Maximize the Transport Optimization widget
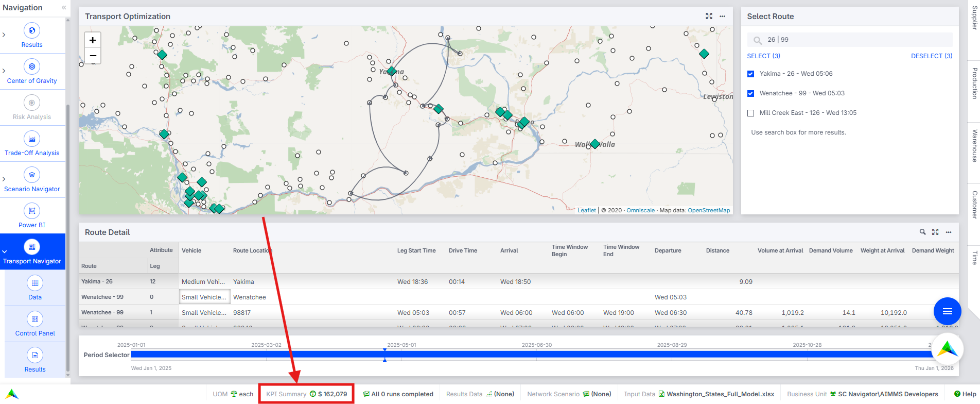The width and height of the screenshot is (980, 404). [x=709, y=16]
